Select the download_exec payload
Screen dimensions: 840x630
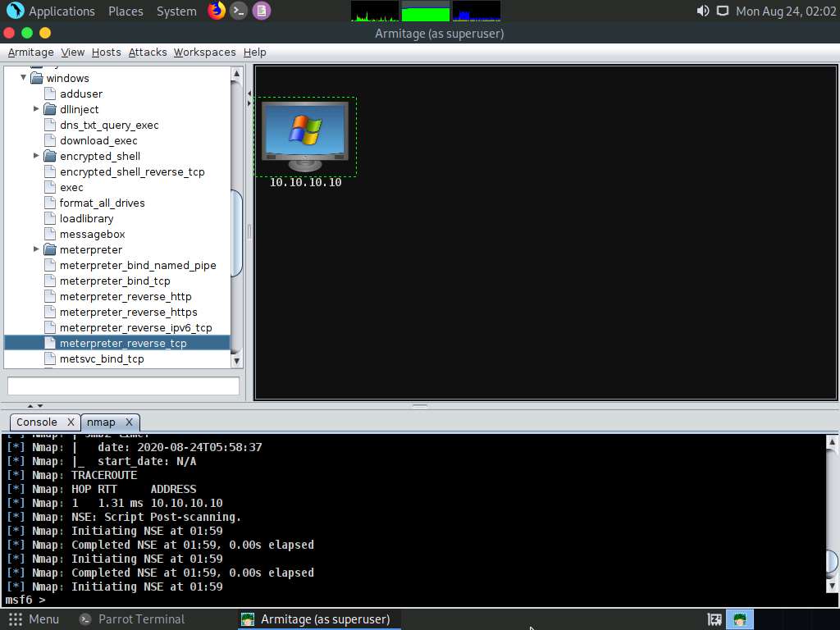(98, 140)
